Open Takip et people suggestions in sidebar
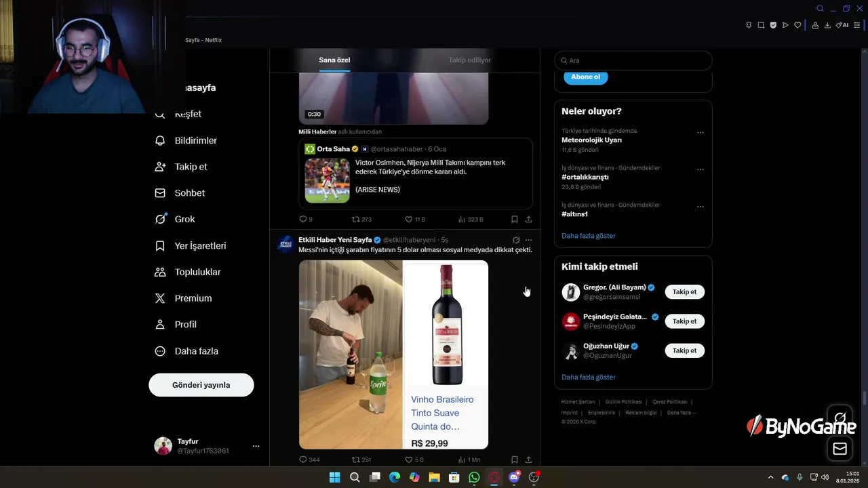The height and width of the screenshot is (488, 868). pos(181,167)
